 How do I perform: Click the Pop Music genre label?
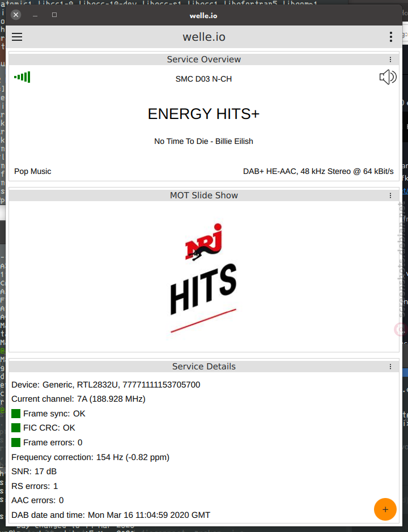[33, 171]
